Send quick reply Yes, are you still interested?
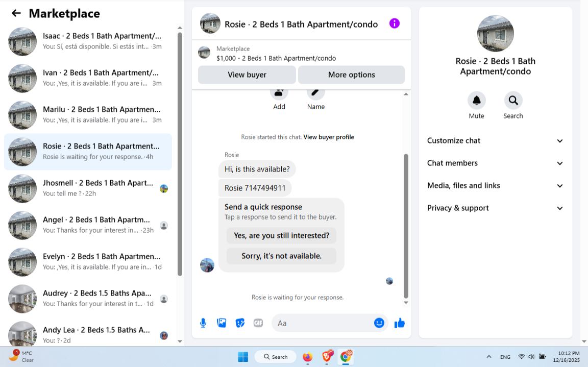This screenshot has height=367, width=588. [x=281, y=235]
